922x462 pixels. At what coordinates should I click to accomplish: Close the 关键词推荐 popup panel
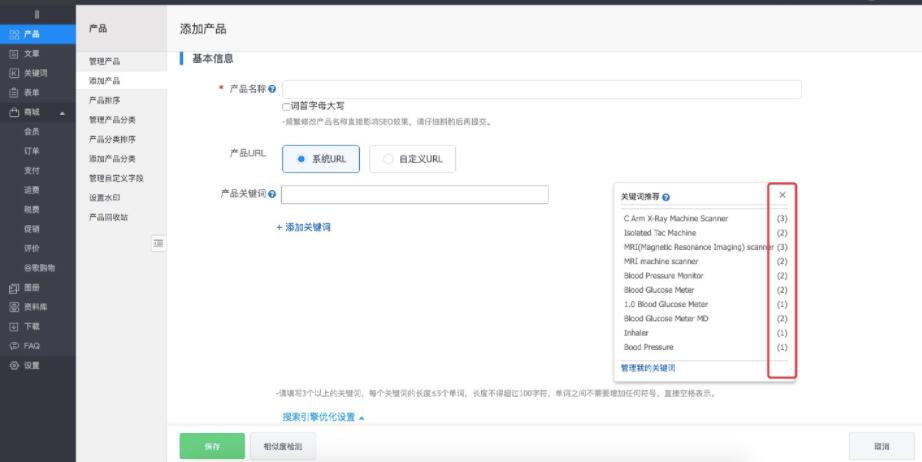[x=782, y=195]
